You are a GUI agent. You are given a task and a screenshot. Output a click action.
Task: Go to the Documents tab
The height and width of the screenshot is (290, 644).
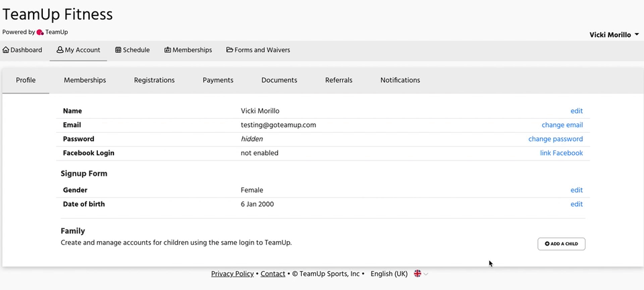[x=279, y=80]
